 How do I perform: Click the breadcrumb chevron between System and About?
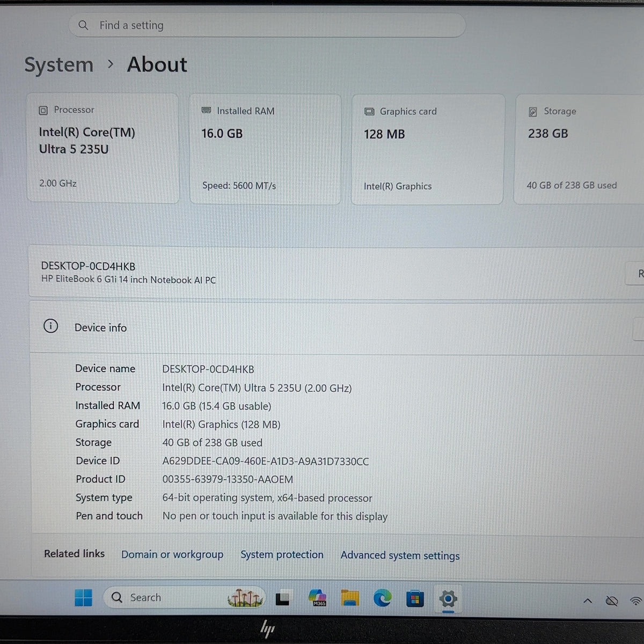coord(111,64)
